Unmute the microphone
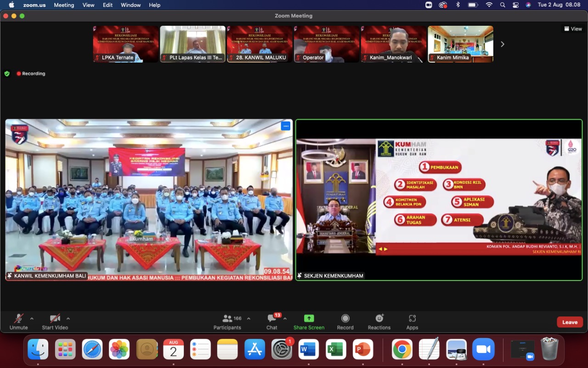This screenshot has height=368, width=588. tap(19, 319)
